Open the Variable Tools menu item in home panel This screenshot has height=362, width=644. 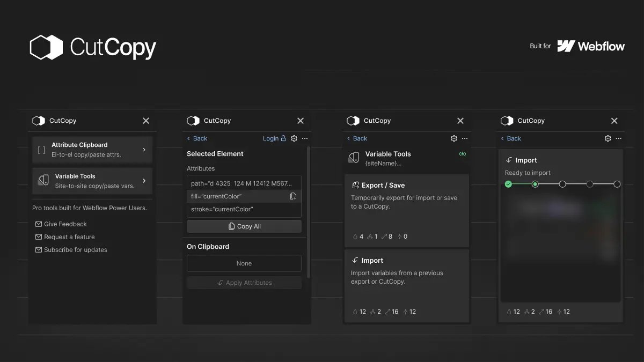click(x=92, y=181)
